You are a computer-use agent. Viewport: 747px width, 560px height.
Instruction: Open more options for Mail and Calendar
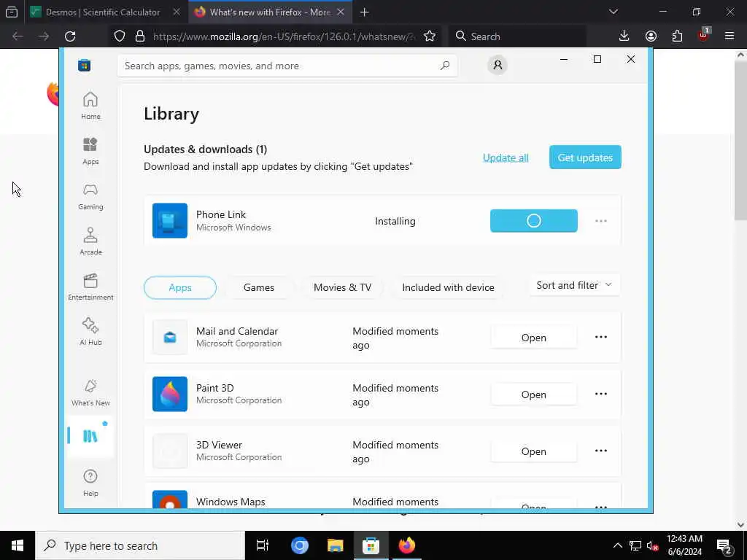click(601, 337)
